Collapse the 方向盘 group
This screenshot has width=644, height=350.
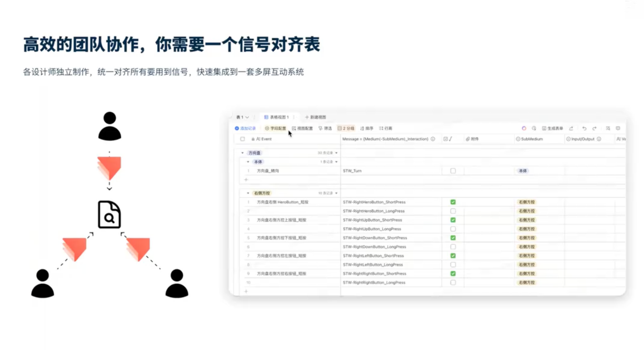pyautogui.click(x=242, y=153)
